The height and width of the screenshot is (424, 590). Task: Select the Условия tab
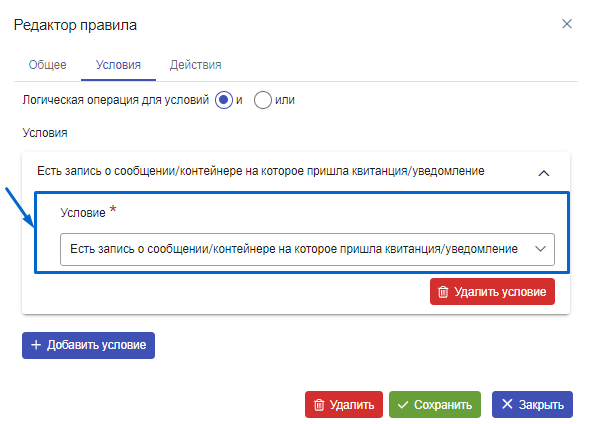pyautogui.click(x=118, y=65)
